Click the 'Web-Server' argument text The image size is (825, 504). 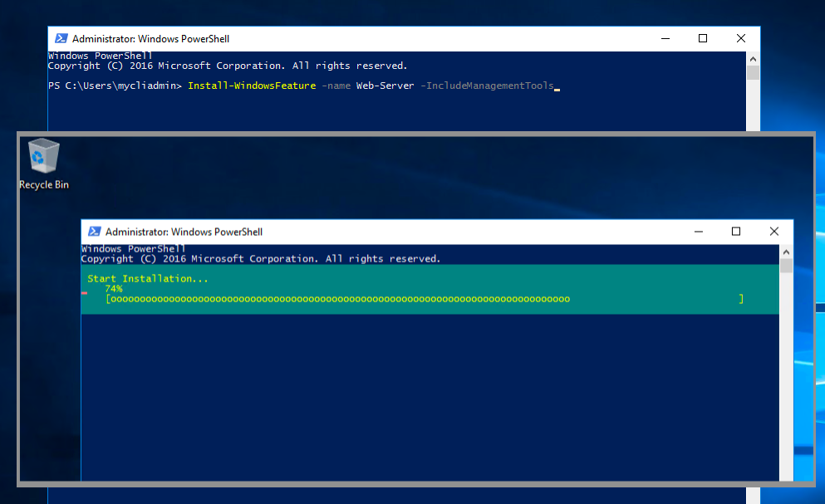click(x=385, y=86)
